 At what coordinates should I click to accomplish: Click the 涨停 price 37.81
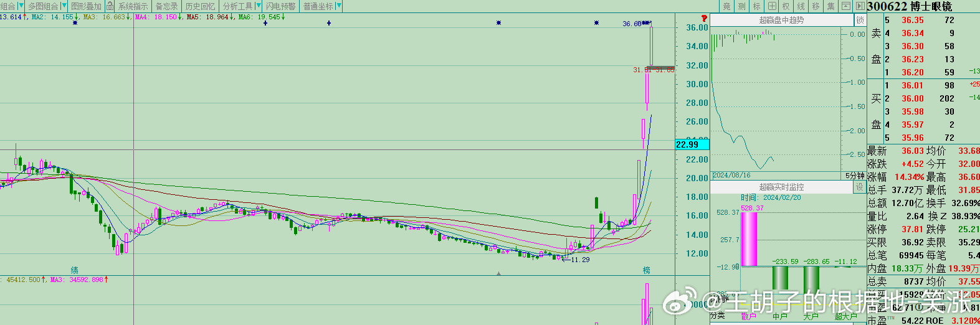912,229
